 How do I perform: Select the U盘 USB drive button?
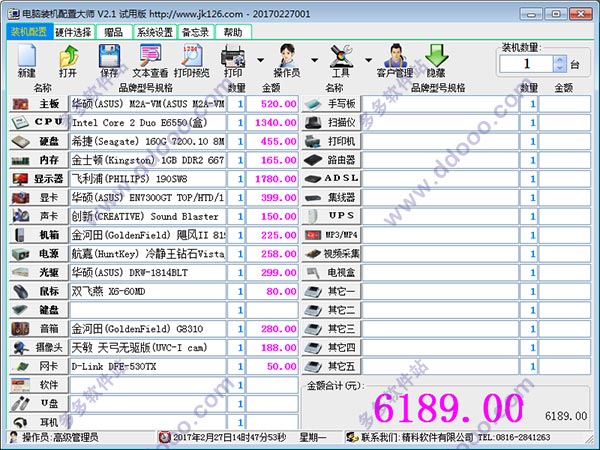pyautogui.click(x=39, y=404)
